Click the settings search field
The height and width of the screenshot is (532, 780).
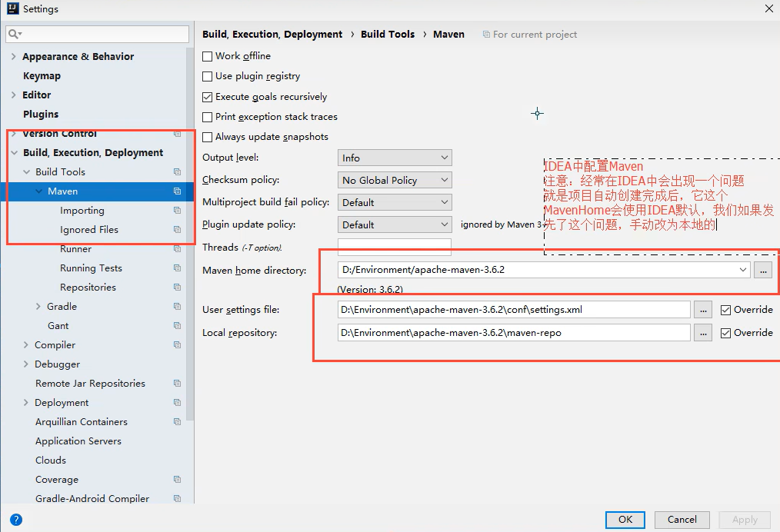point(98,34)
